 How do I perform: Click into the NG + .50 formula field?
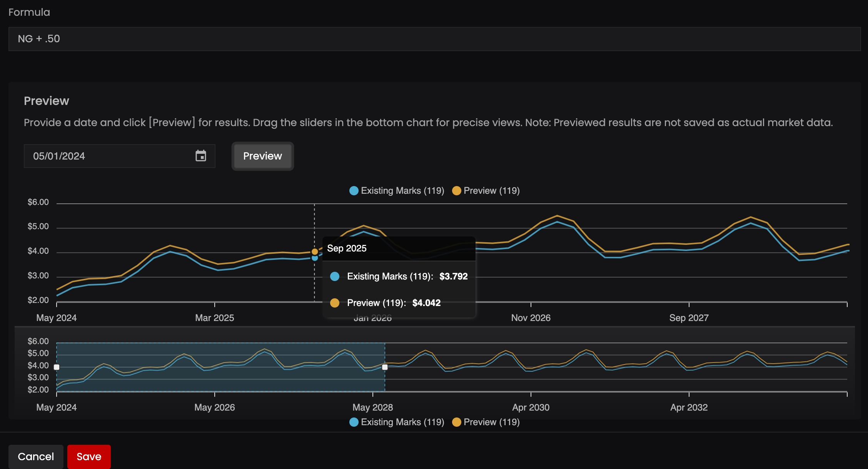click(x=434, y=39)
